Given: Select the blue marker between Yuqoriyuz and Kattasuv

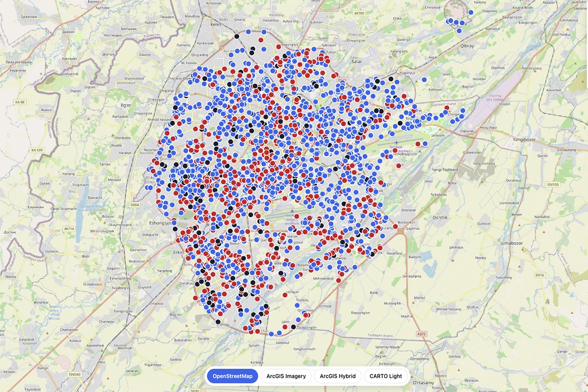Looking at the screenshot, I should pyautogui.click(x=424, y=79).
